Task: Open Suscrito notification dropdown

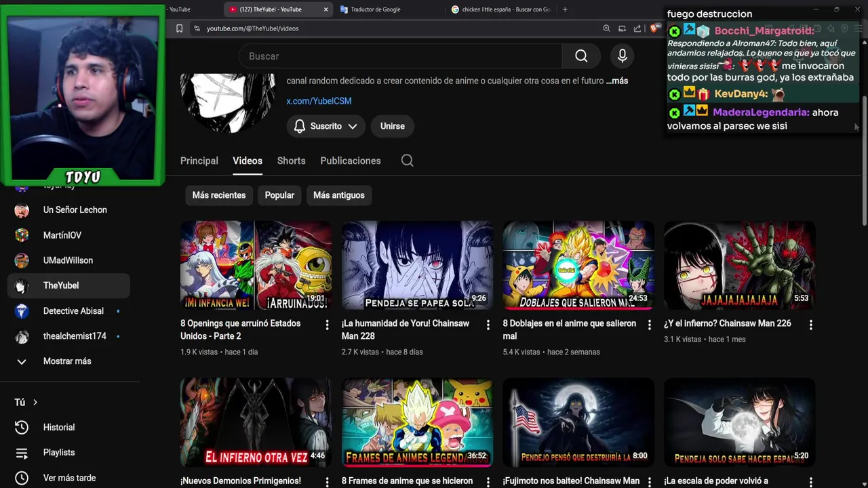Action: (x=326, y=126)
